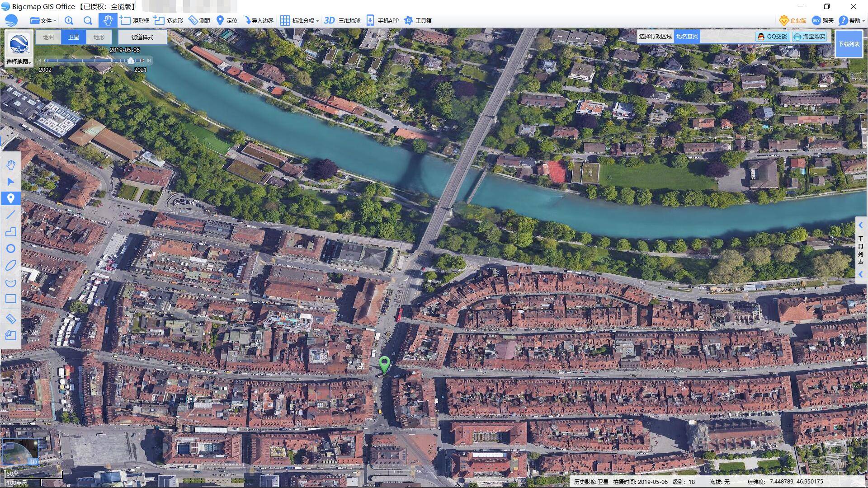Switch to 卫星 satellite layer tab
The image size is (868, 488).
tap(73, 37)
